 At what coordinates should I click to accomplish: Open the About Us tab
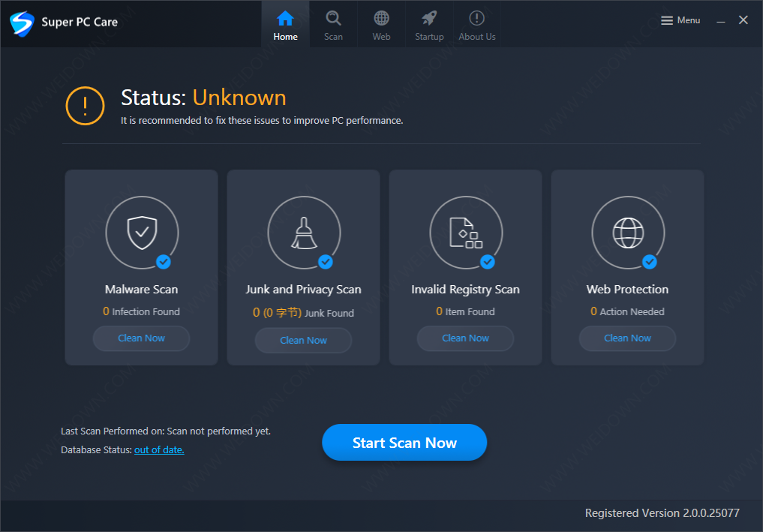[x=477, y=24]
